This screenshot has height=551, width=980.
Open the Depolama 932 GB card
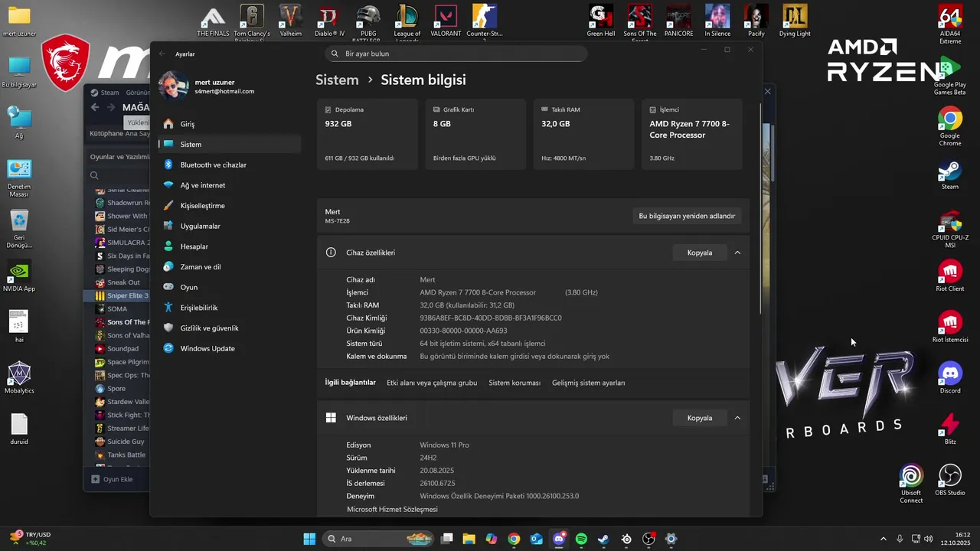(x=367, y=134)
